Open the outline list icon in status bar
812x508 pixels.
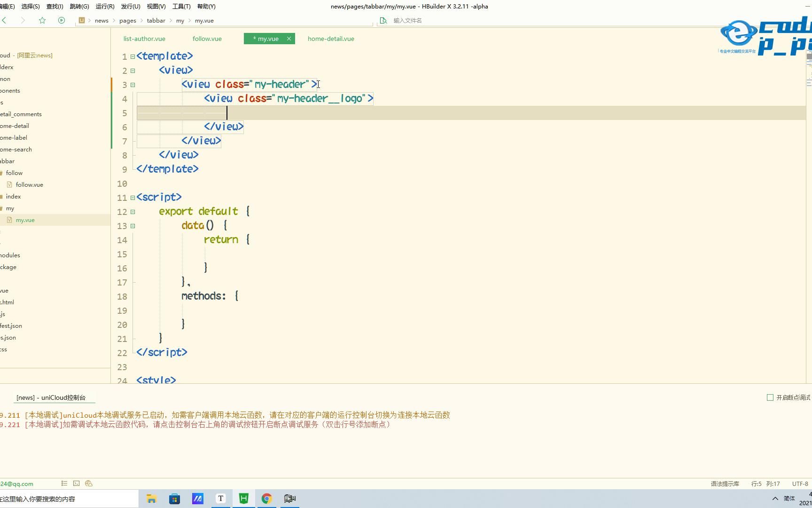click(64, 483)
